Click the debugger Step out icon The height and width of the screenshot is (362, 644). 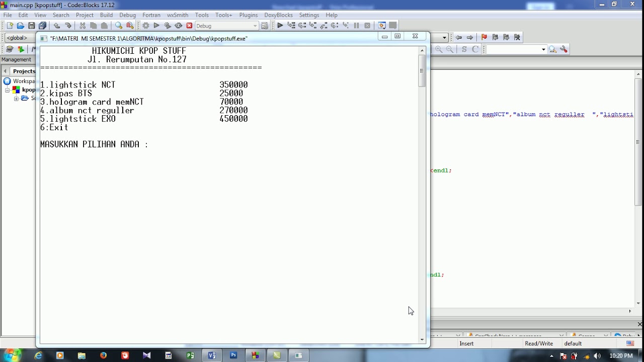coord(324,26)
